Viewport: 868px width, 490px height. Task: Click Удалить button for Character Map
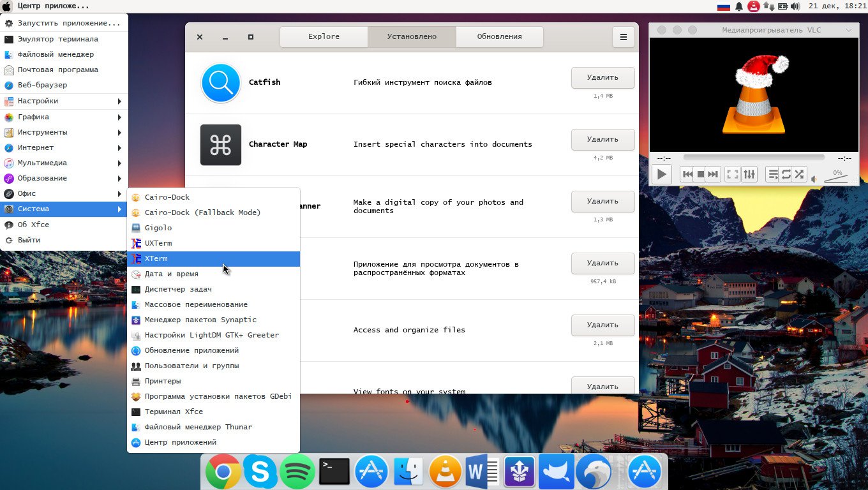click(x=602, y=139)
